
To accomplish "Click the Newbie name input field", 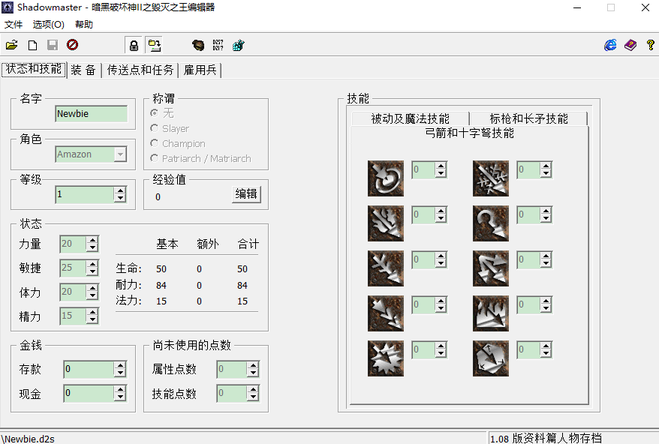I will [x=91, y=114].
